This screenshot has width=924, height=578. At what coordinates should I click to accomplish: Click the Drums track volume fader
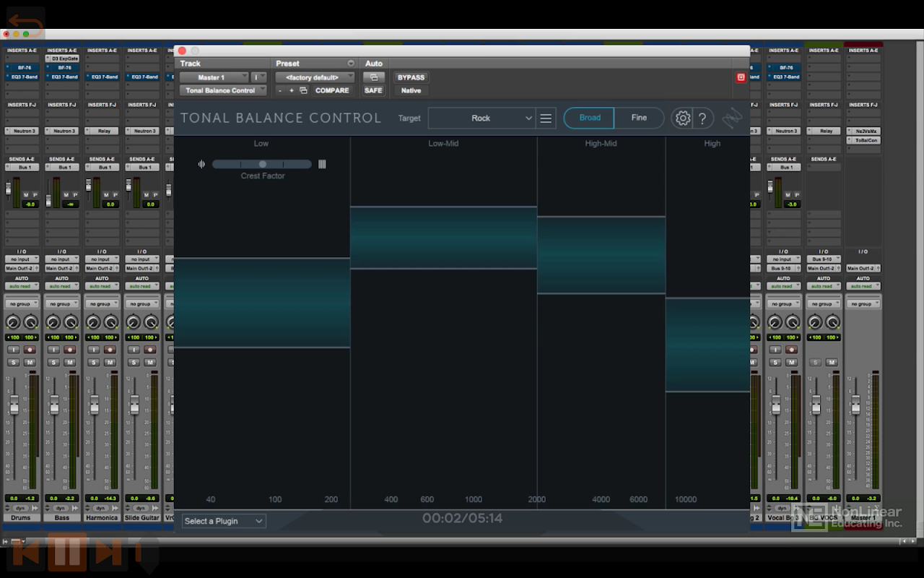coord(14,405)
